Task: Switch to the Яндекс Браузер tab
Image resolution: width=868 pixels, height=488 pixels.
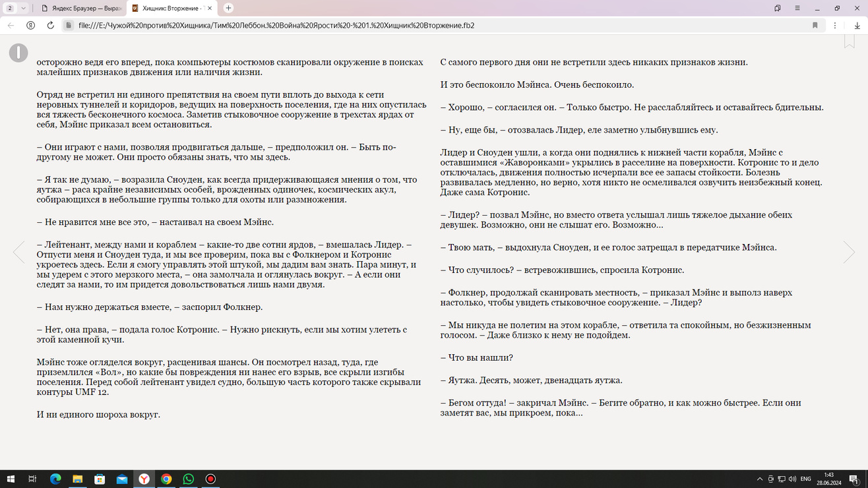Action: click(x=80, y=8)
